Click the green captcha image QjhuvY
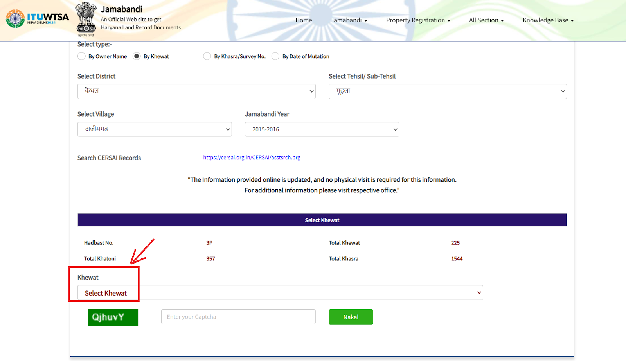This screenshot has width=626, height=364. (x=113, y=317)
